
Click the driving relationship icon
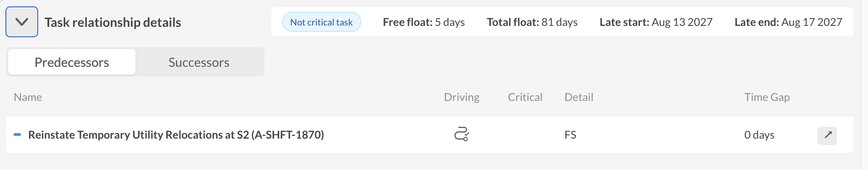click(461, 135)
